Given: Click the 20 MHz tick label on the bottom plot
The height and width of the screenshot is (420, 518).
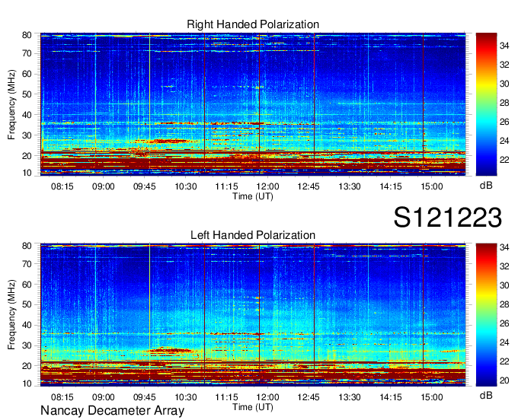Looking at the screenshot, I should click(27, 366).
